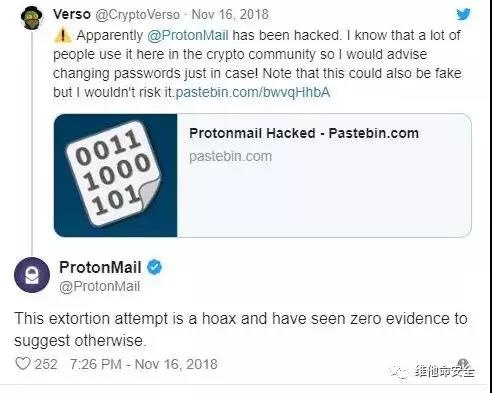Click the info icon near timestamp
The width and height of the screenshot is (492, 393).
(x=463, y=364)
